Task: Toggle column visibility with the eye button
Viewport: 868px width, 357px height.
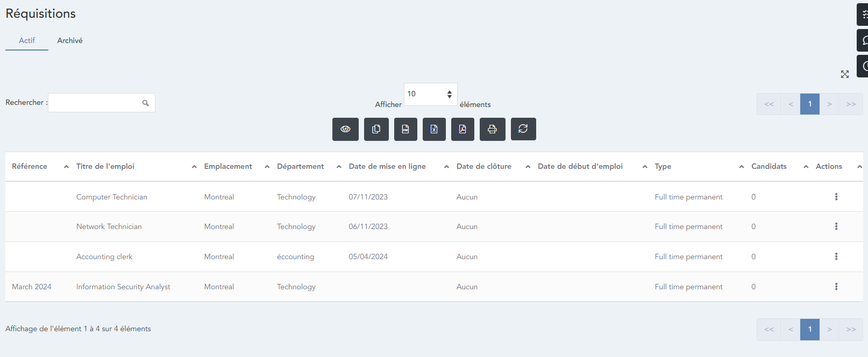Action: click(x=345, y=129)
